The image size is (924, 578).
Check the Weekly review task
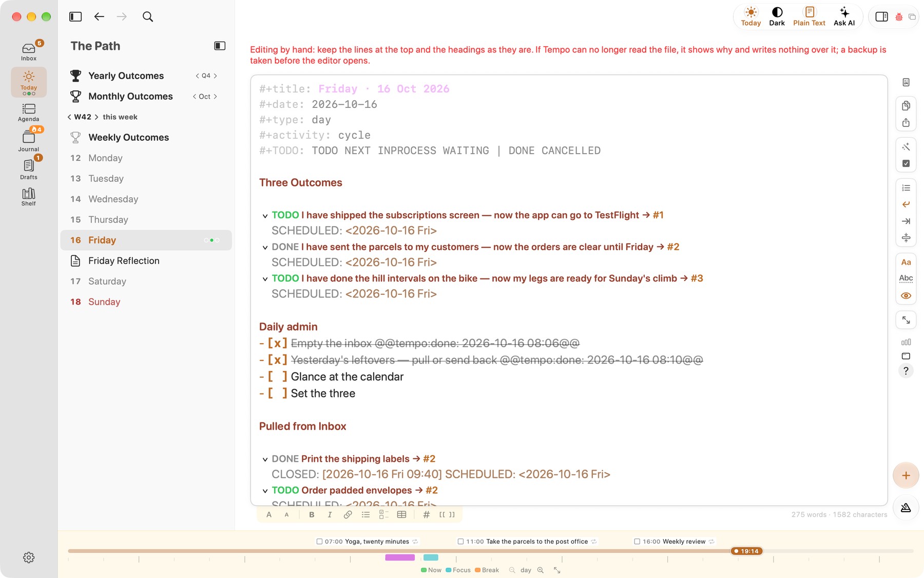637,542
